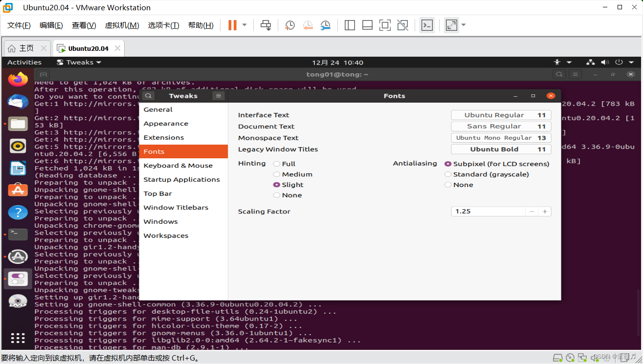Click the search icon in Tweaks header
Screen dimensions: 643x364
pyautogui.click(x=149, y=96)
